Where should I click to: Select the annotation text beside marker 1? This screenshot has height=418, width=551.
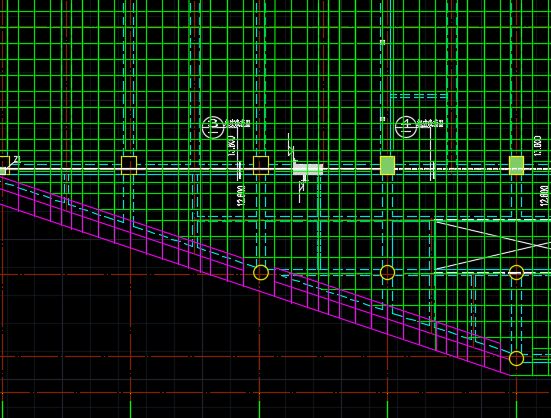coord(430,124)
